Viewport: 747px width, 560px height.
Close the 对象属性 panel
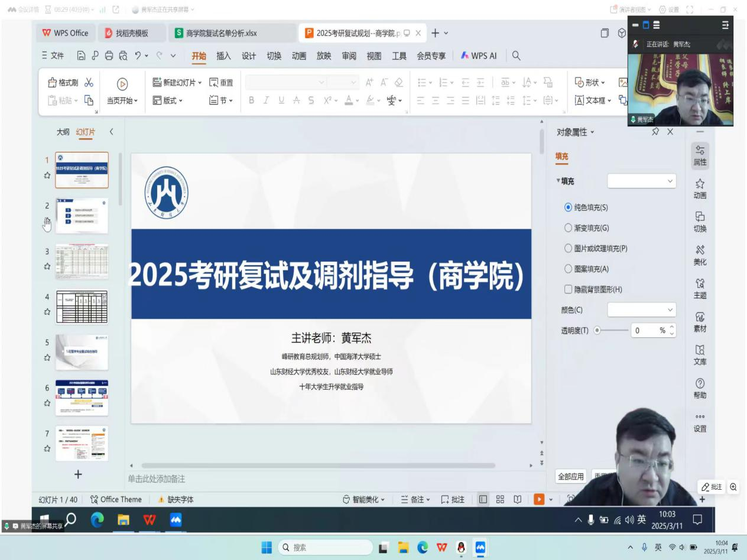coord(670,132)
